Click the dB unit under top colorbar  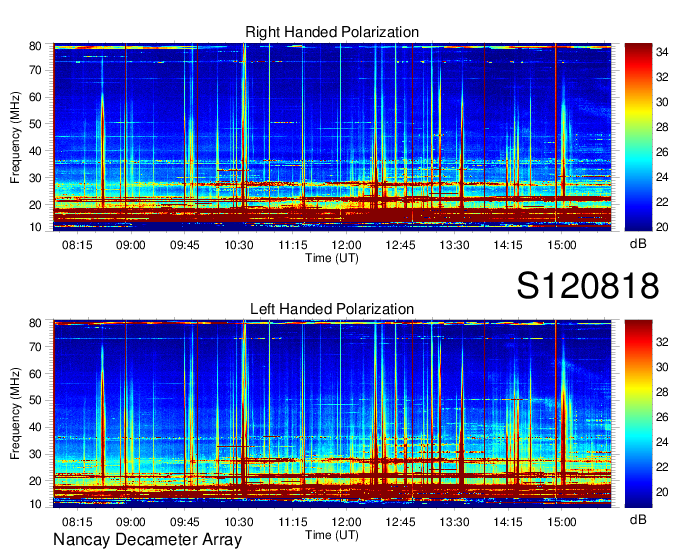(x=638, y=244)
